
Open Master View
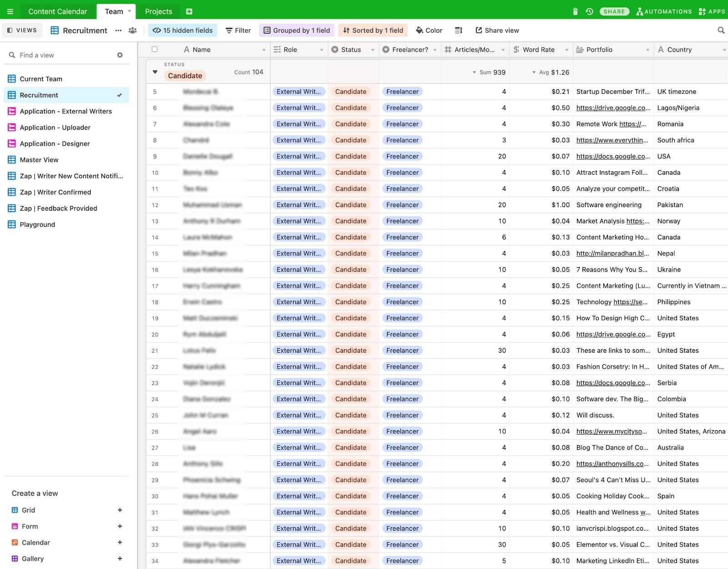pos(66,160)
